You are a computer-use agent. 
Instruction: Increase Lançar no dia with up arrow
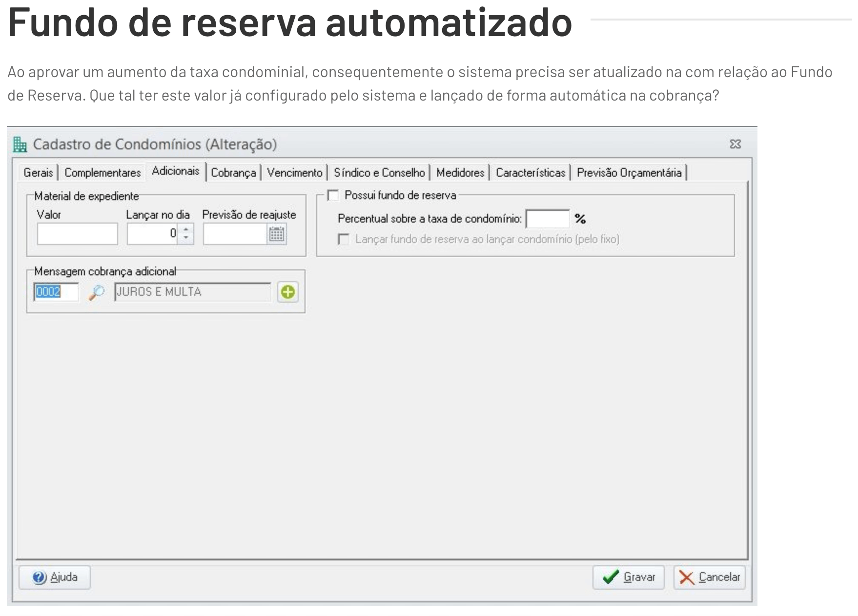[x=186, y=228]
